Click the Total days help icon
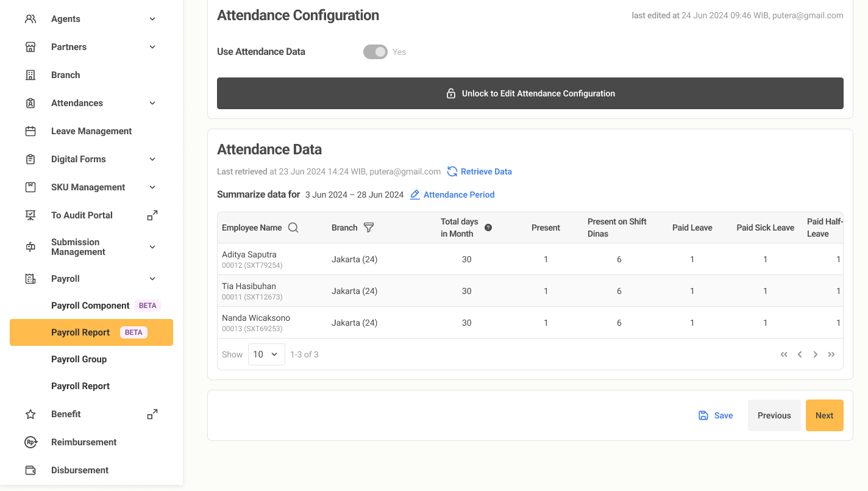868x491 pixels. point(488,228)
